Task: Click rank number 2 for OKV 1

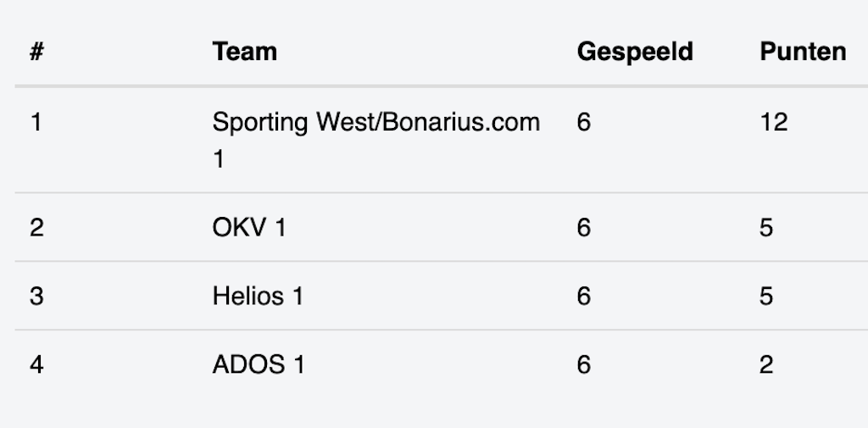Action: tap(36, 228)
